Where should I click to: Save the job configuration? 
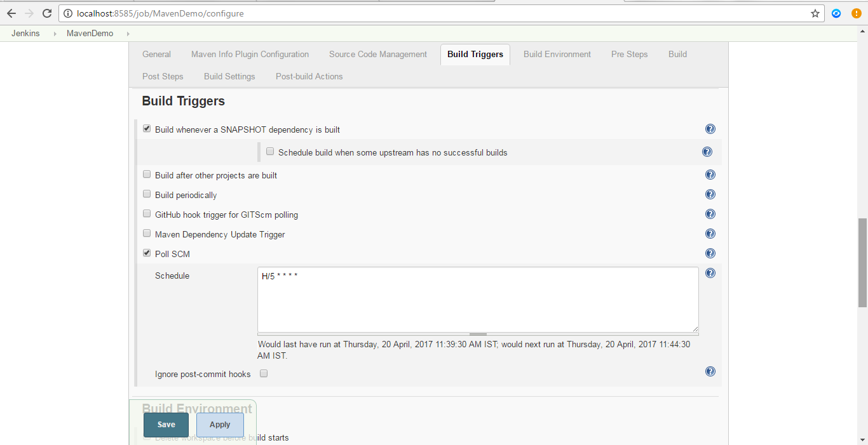pyautogui.click(x=166, y=425)
